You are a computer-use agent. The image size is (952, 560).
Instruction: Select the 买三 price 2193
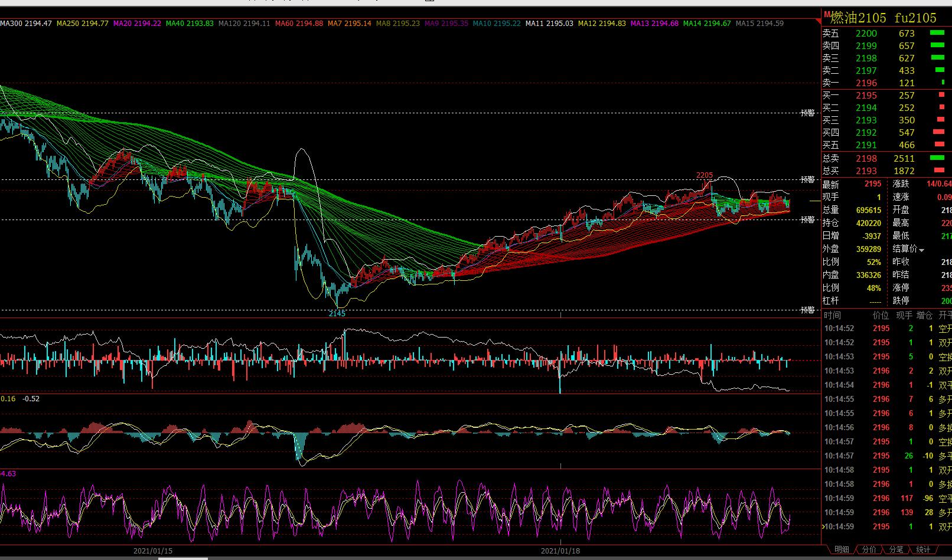(866, 120)
